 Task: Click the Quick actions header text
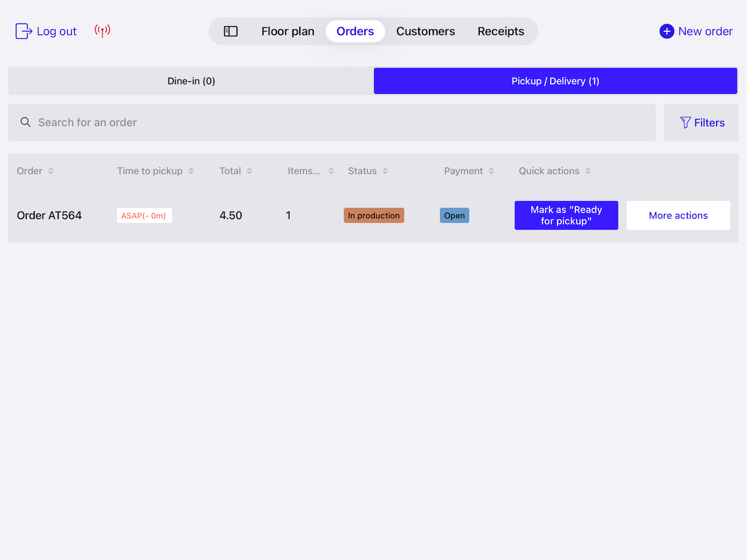(549, 171)
